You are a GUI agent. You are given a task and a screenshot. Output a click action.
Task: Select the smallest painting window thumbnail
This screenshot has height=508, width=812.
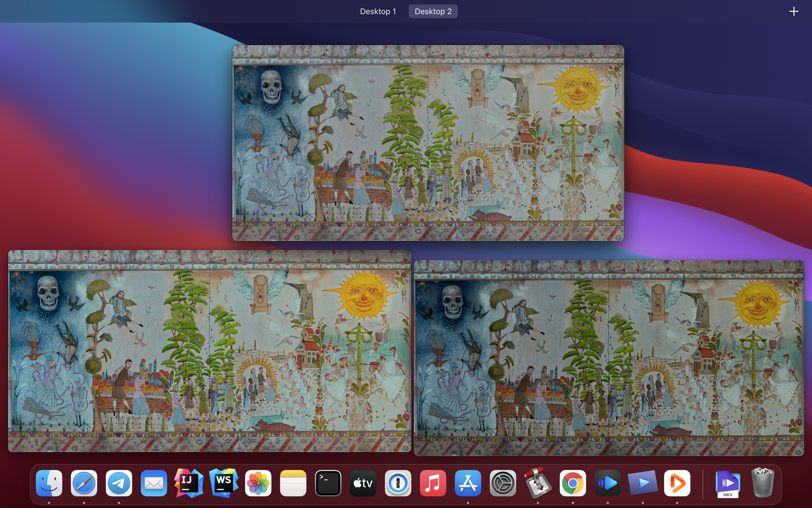tap(428, 143)
